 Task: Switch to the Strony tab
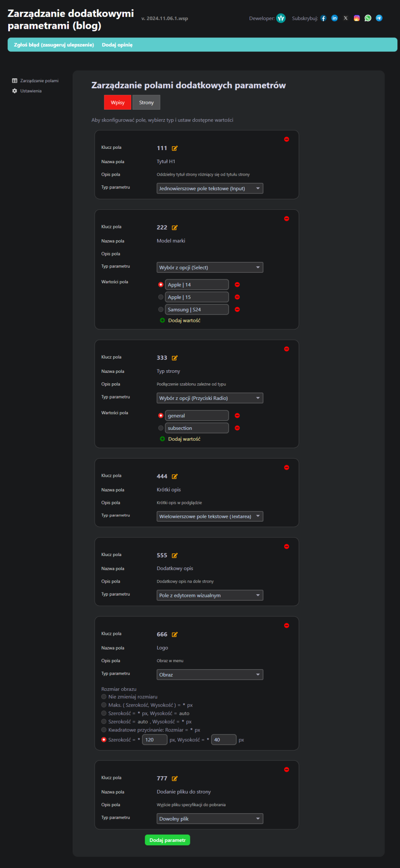tap(146, 103)
